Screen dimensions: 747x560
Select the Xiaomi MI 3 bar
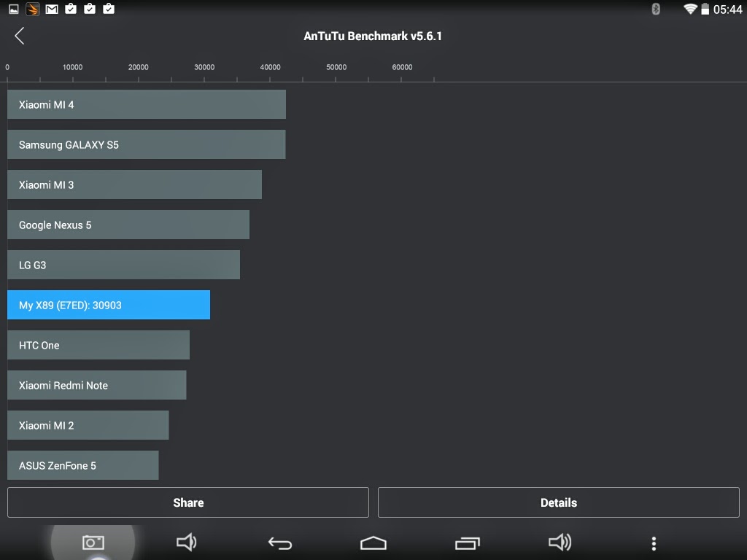click(134, 184)
